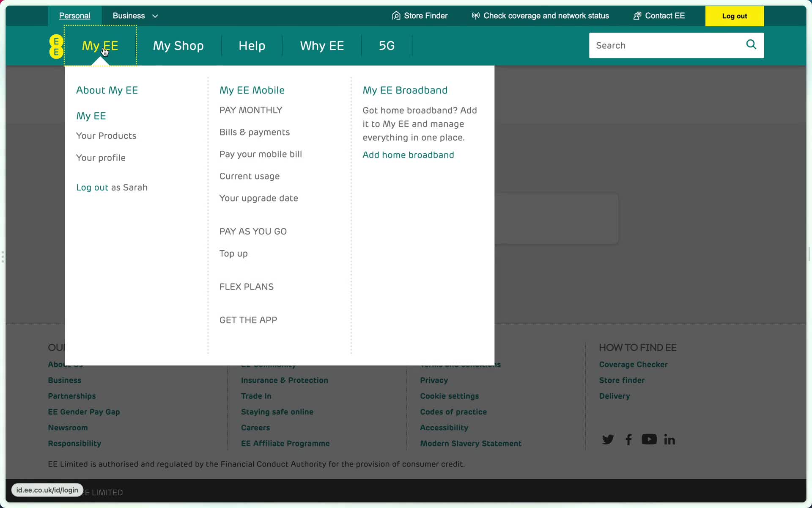Click the Log out button
Viewport: 812px width, 508px height.
point(734,16)
